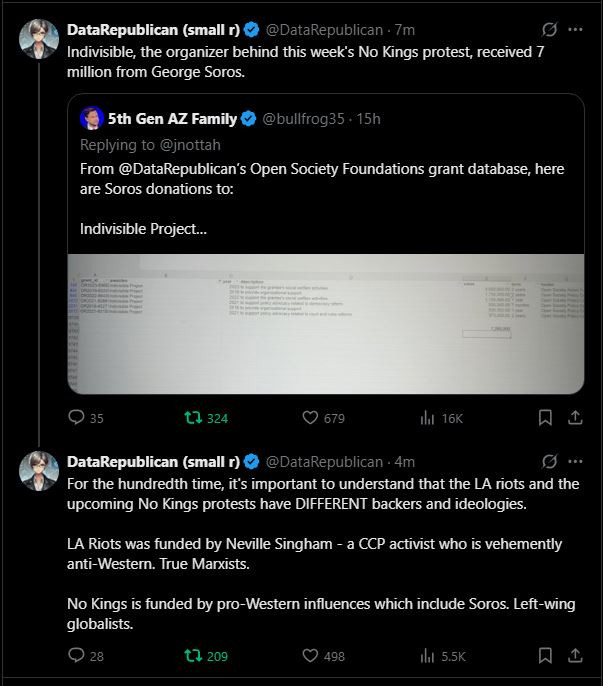Reply to the tweet with 28 replies
Viewport: 603px width, 686px height.
(77, 656)
